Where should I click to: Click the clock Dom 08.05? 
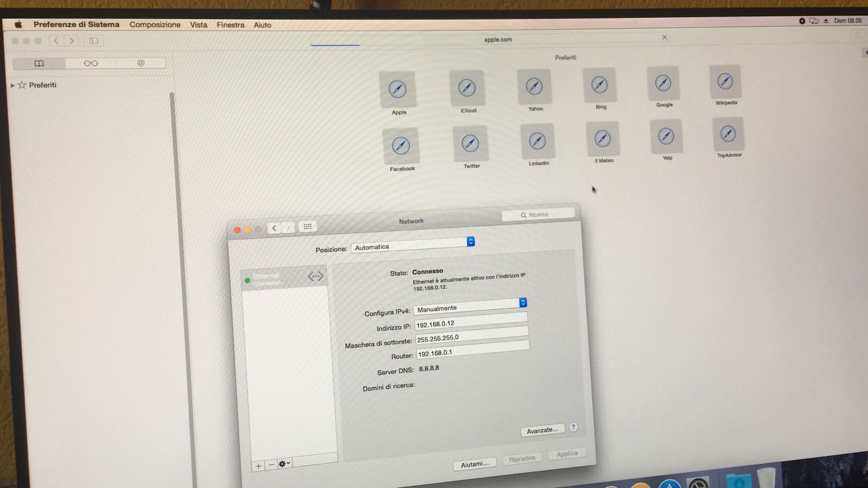coord(848,21)
